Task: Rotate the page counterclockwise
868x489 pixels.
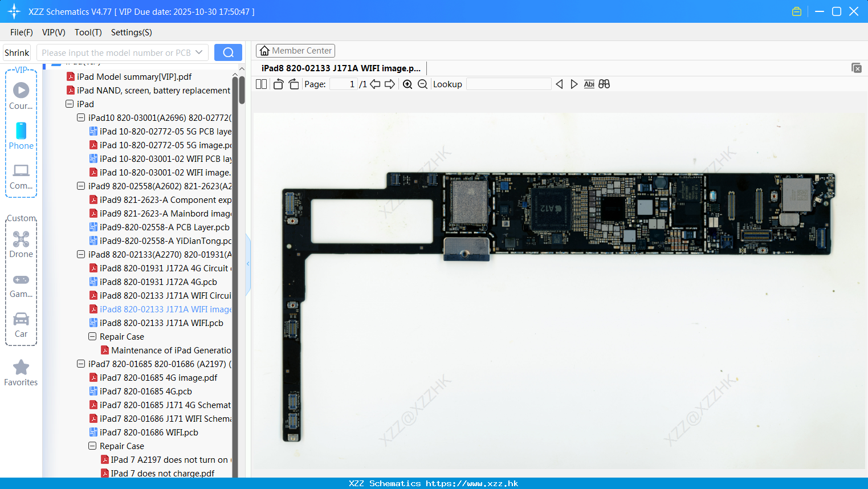Action: tap(278, 84)
